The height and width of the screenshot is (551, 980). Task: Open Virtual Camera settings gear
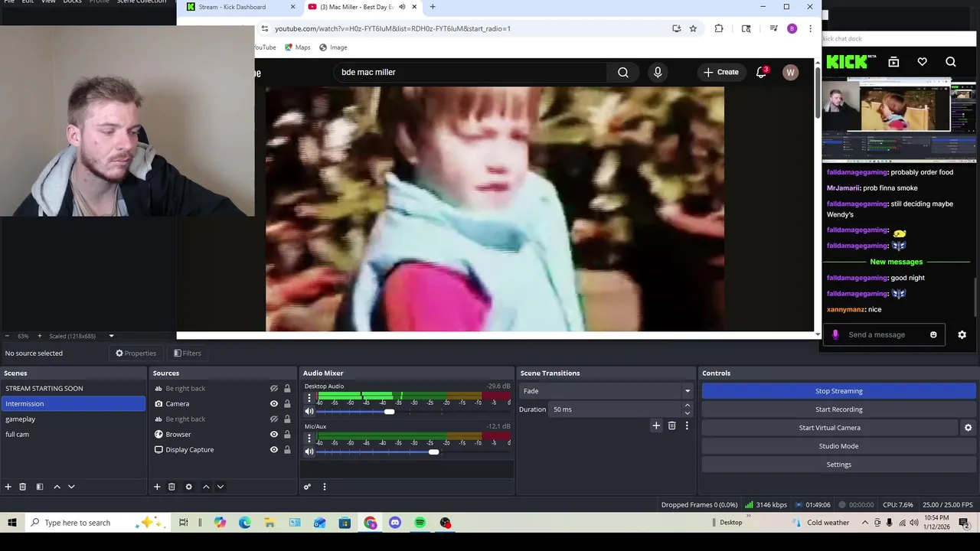click(968, 428)
